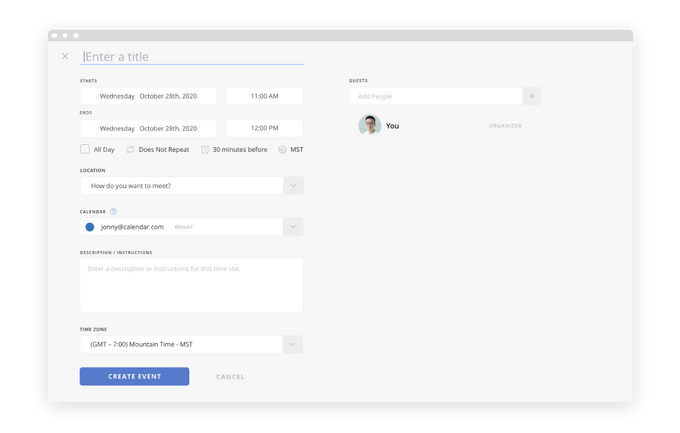The image size is (680, 433).
Task: Select the MST time zone label
Action: point(297,150)
